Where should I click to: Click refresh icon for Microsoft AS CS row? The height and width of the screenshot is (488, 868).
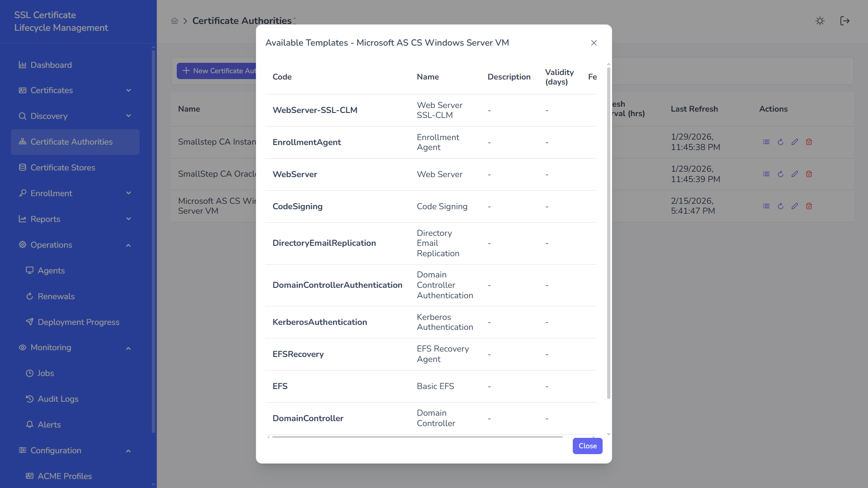tap(780, 206)
